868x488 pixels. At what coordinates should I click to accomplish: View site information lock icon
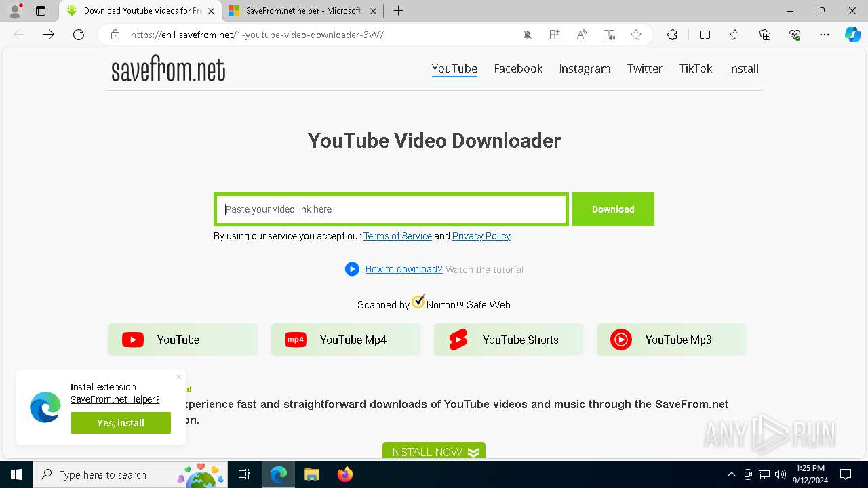coord(115,35)
